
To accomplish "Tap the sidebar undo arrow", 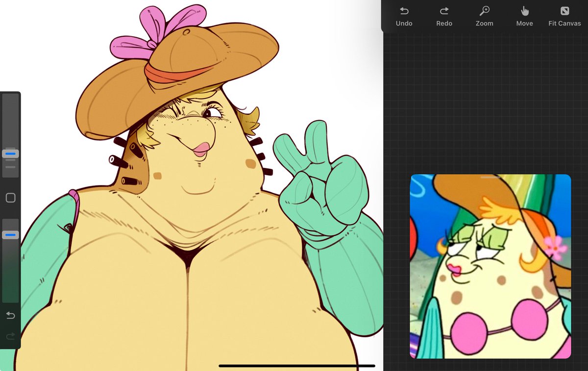I will pyautogui.click(x=10, y=316).
